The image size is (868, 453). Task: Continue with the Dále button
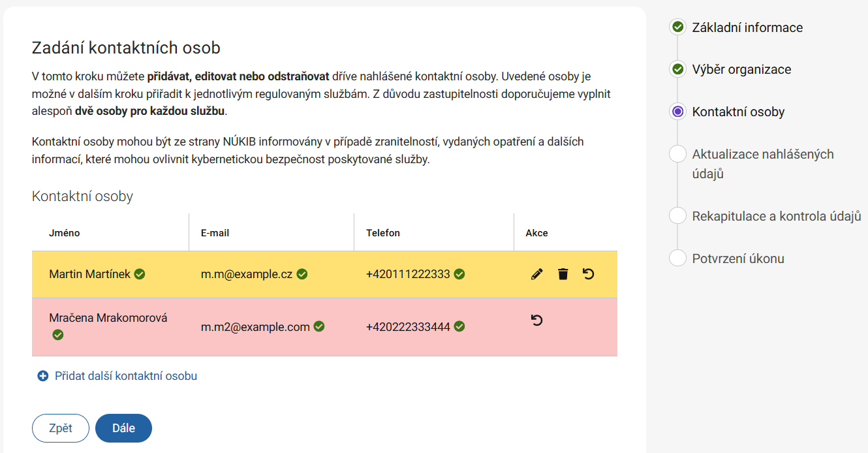tap(123, 428)
